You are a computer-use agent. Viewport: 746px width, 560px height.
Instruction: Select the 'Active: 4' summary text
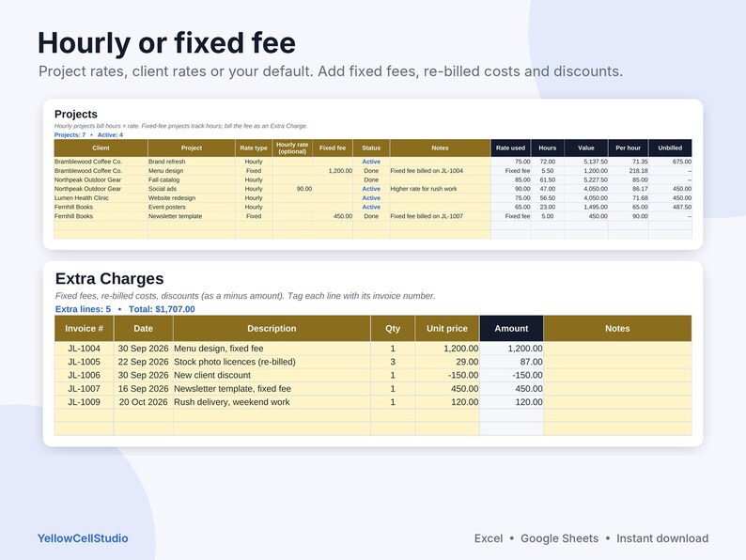[110, 135]
